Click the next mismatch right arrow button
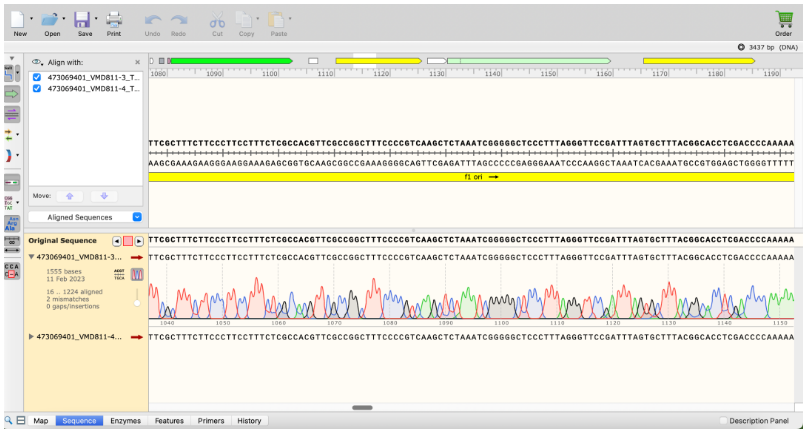The width and height of the screenshot is (808, 433). coord(139,241)
